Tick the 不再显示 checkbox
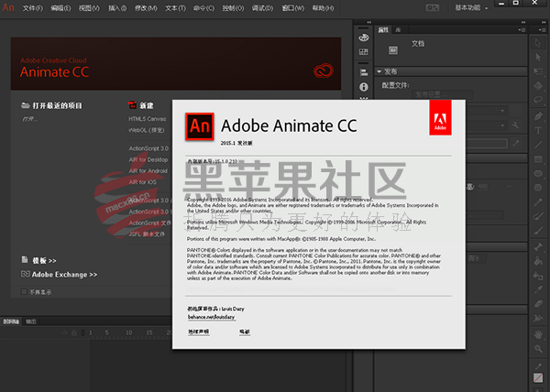This screenshot has height=392, width=550. click(24, 291)
